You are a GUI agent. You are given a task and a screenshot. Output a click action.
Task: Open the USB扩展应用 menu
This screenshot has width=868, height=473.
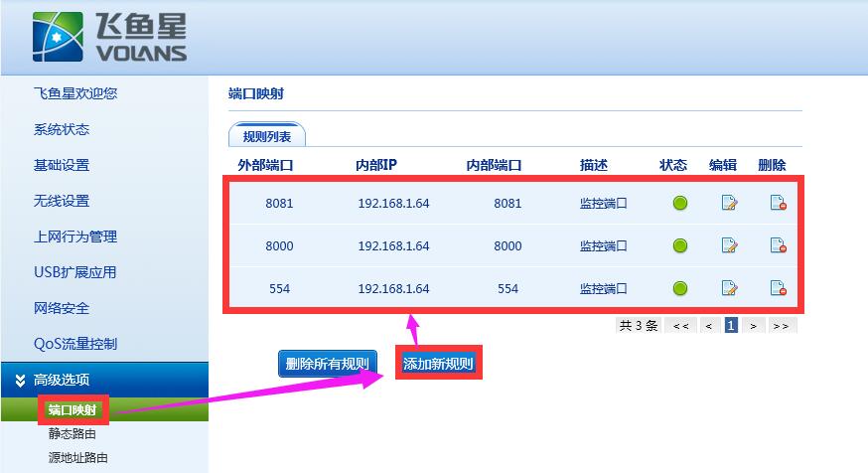(75, 272)
